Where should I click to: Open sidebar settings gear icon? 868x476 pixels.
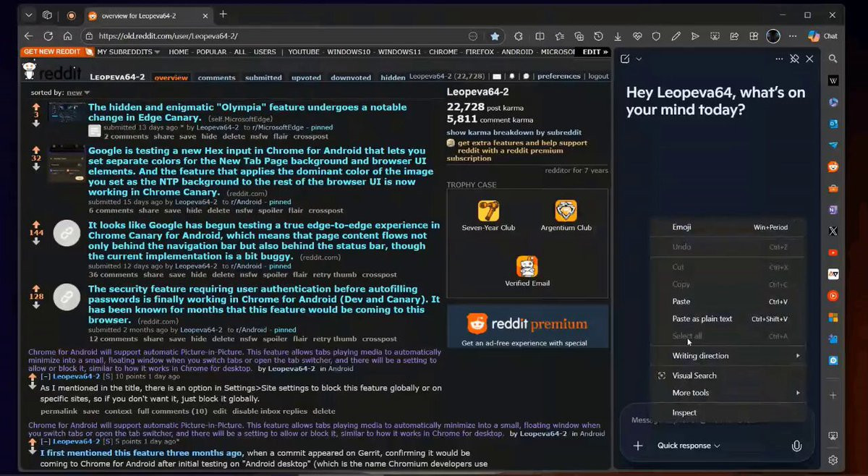tap(833, 460)
